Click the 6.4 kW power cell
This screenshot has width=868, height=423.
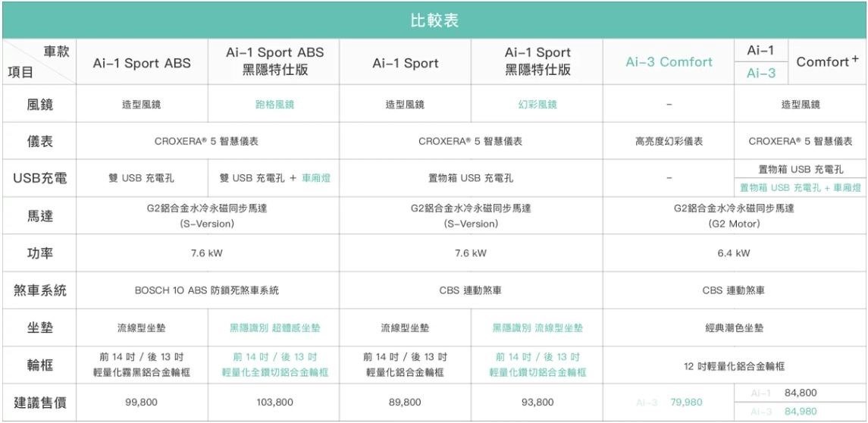[734, 253]
